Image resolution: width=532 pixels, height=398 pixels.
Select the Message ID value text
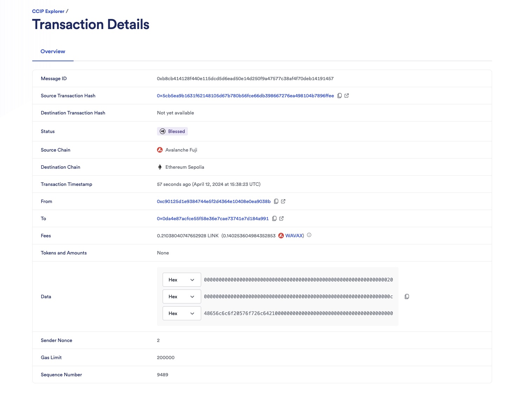(245, 78)
